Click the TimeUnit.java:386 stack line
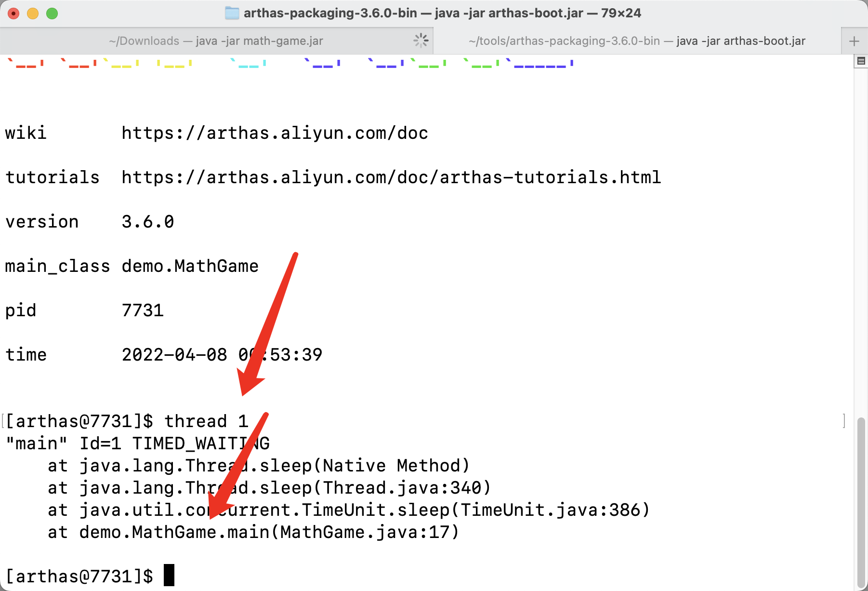Image resolution: width=868 pixels, height=591 pixels. (x=349, y=510)
